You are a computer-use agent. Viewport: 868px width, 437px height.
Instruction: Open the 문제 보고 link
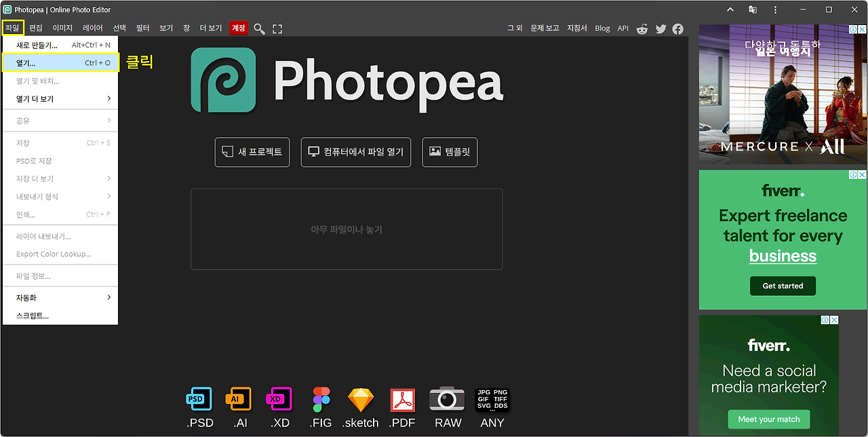[545, 28]
